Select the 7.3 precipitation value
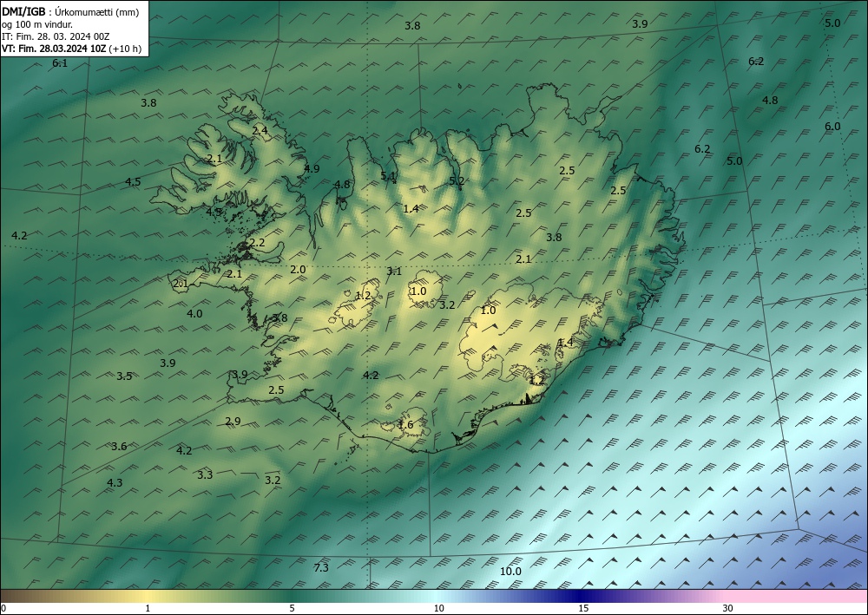 [x=321, y=567]
